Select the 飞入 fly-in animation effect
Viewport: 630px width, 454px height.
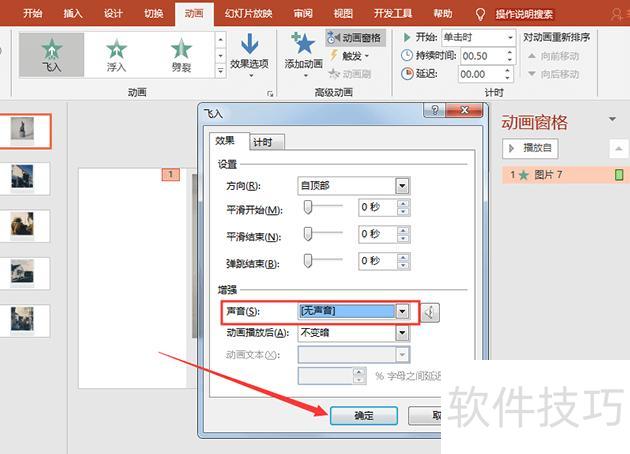pyautogui.click(x=51, y=55)
